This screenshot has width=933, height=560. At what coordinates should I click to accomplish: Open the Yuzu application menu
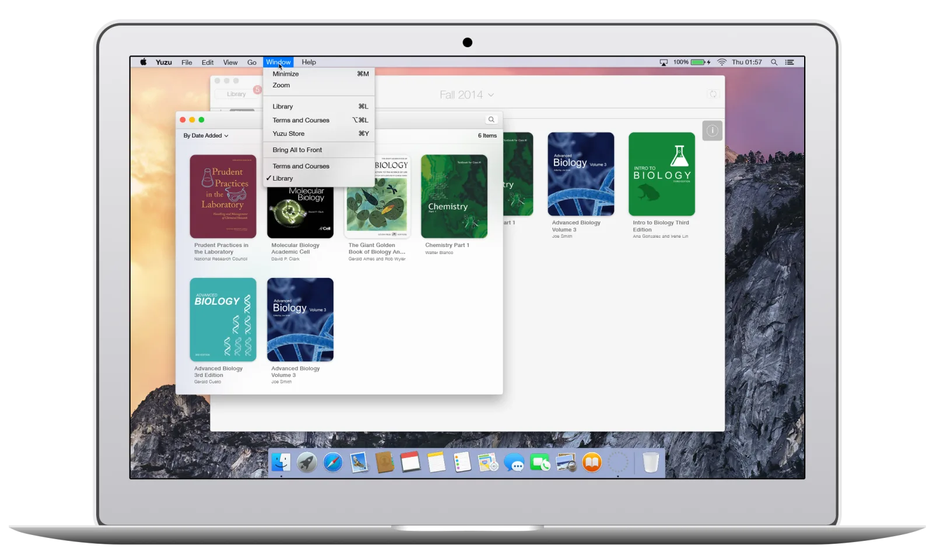(x=164, y=62)
